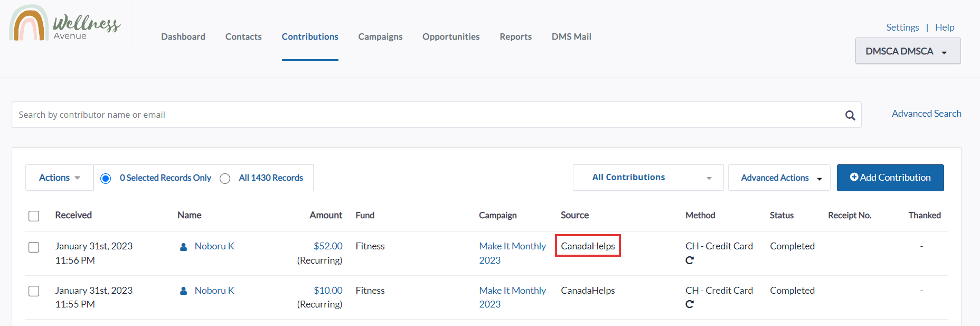Check the 11:55 PM contribution row

34,291
